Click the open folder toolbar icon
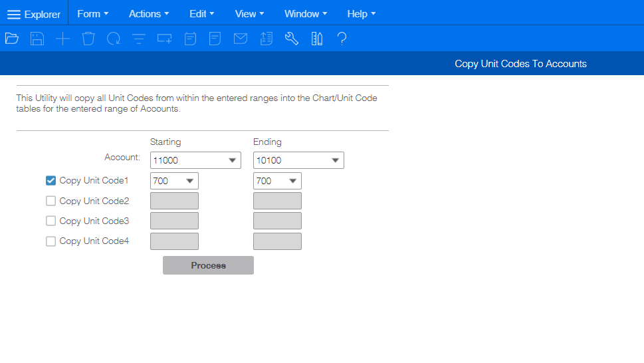This screenshot has height=363, width=644. (12, 39)
